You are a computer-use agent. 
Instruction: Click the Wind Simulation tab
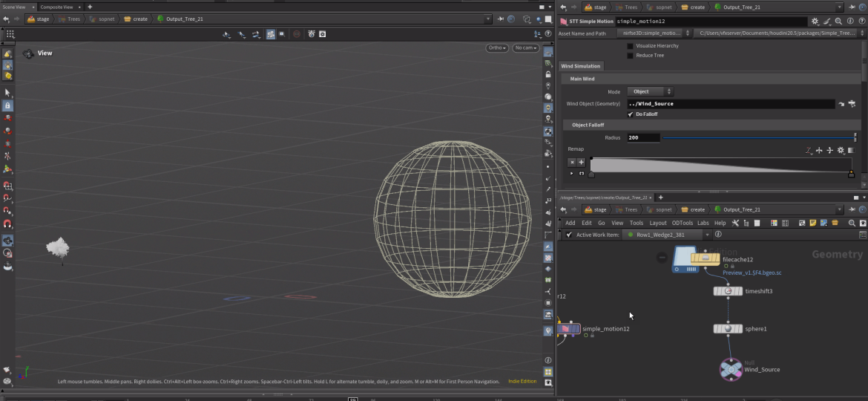coord(581,66)
